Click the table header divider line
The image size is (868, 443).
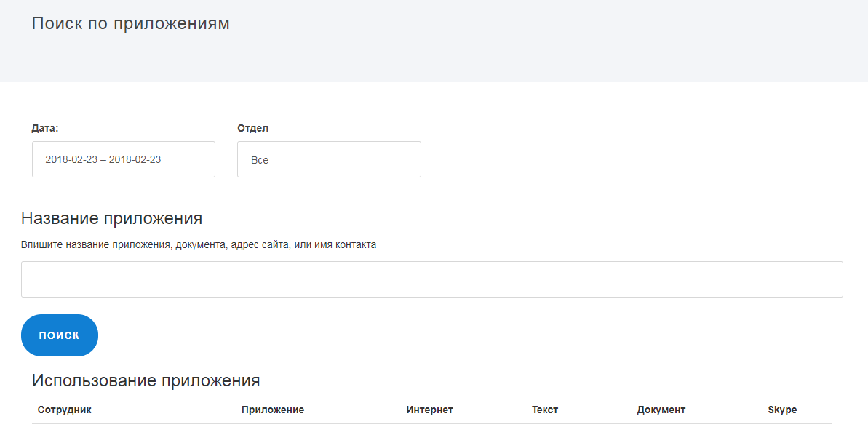click(x=431, y=423)
